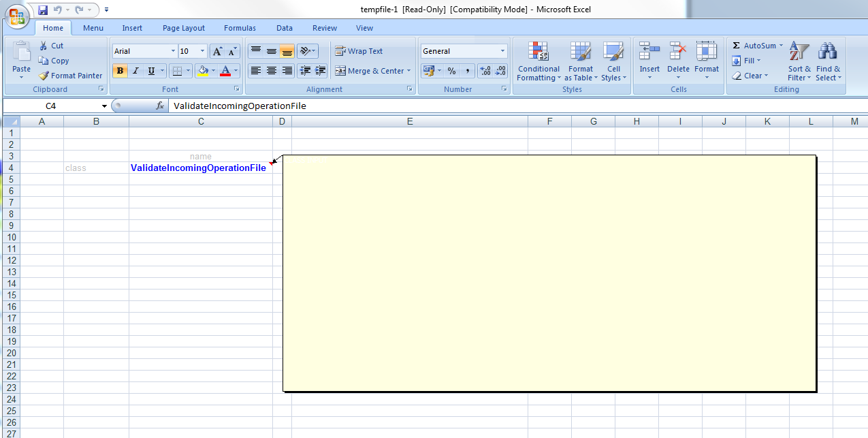Click the AutoSum button

point(754,46)
